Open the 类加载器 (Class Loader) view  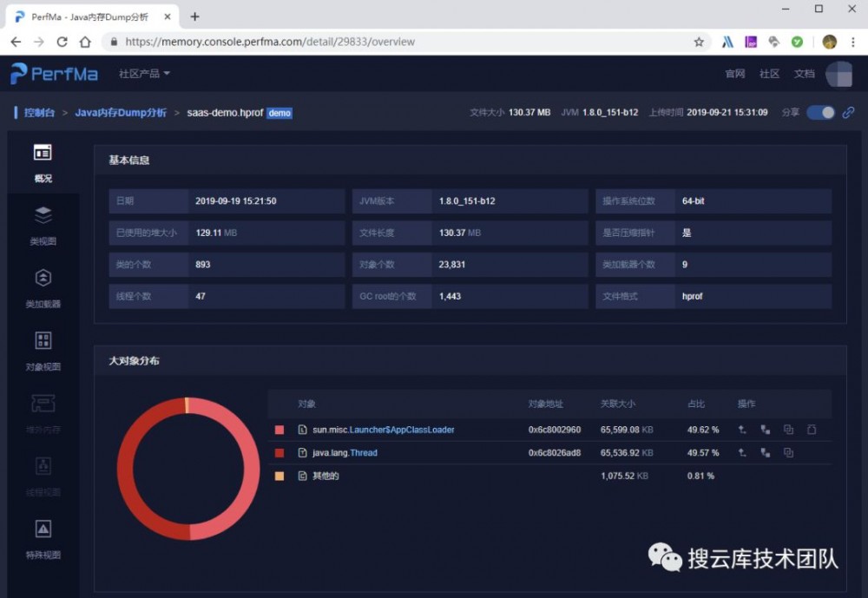coord(43,286)
